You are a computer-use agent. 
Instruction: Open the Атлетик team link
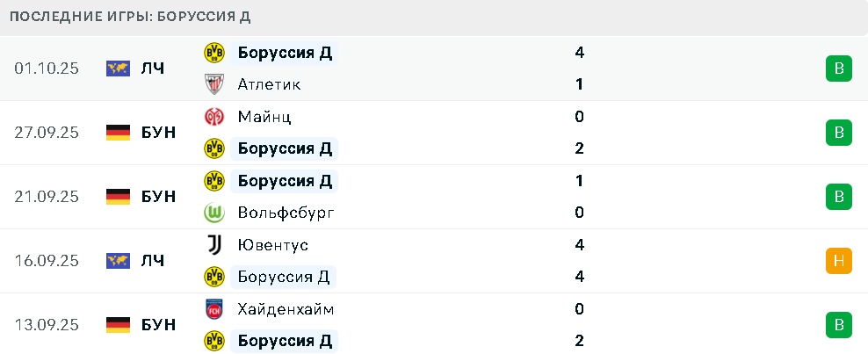click(269, 84)
